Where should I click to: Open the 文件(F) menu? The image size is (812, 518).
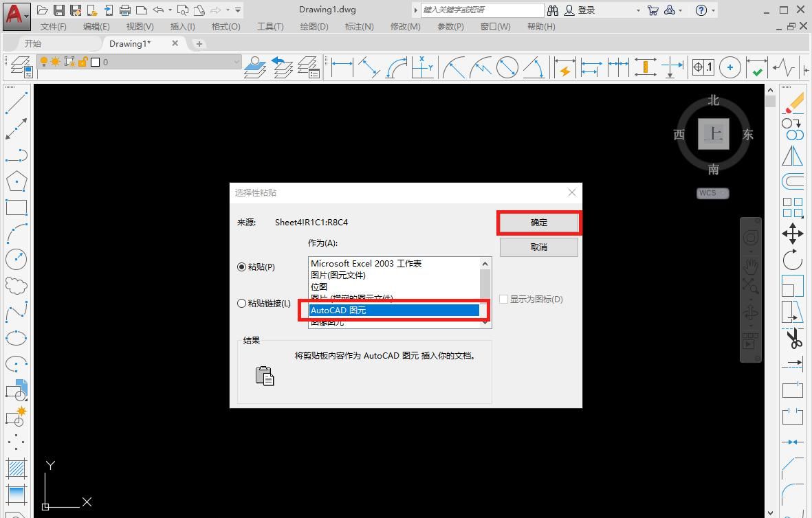point(54,26)
